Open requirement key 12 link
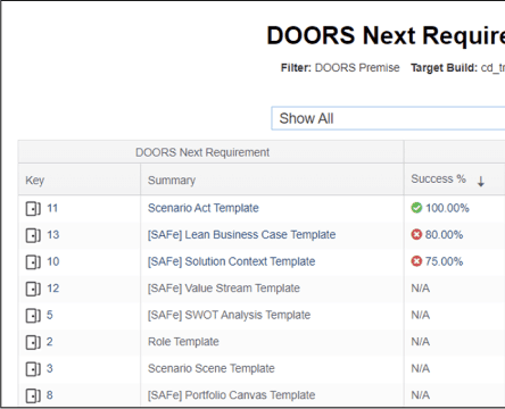The height and width of the screenshot is (409, 505). coord(53,288)
